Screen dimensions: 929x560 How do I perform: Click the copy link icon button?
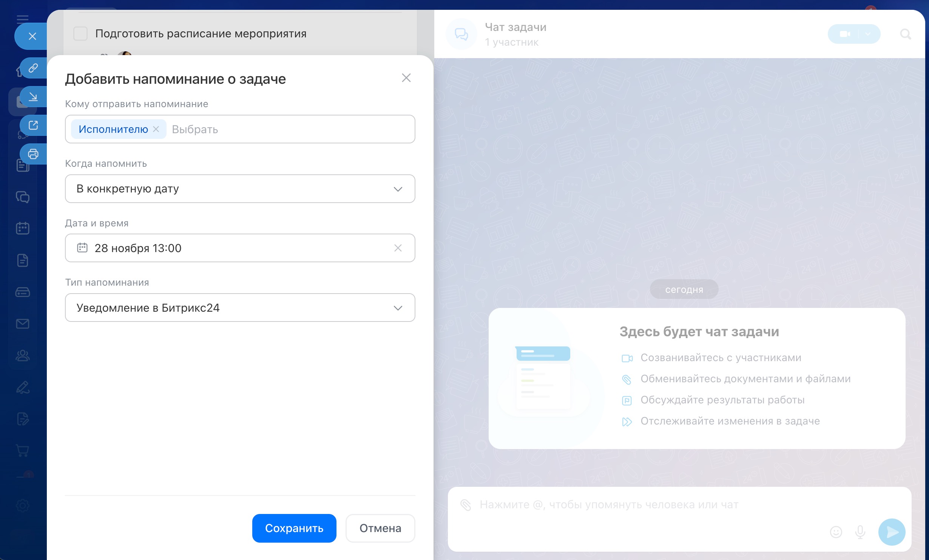click(33, 68)
